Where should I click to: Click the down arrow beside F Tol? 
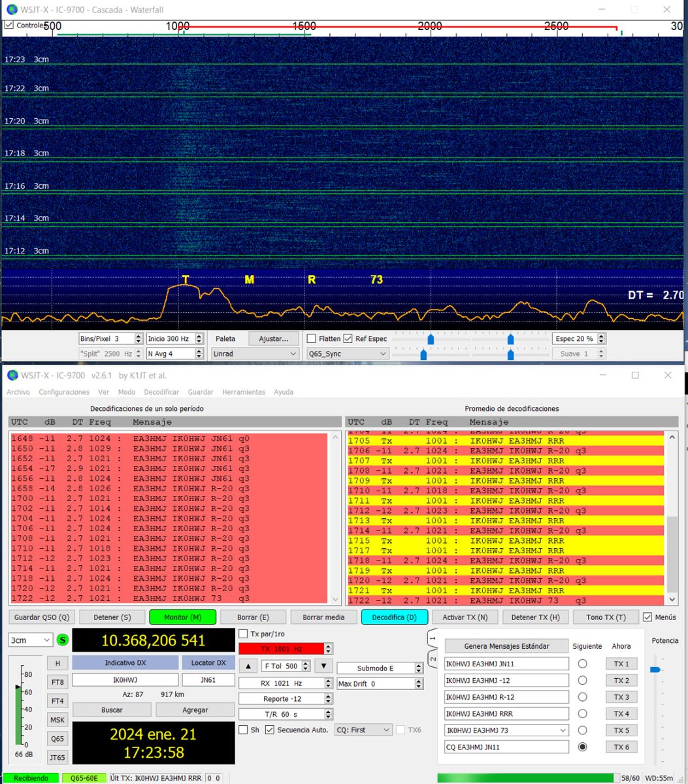323,666
